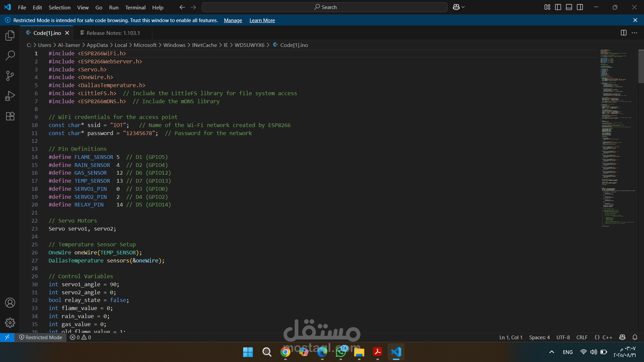
Task: Split the editor to the right
Action: click(624, 33)
